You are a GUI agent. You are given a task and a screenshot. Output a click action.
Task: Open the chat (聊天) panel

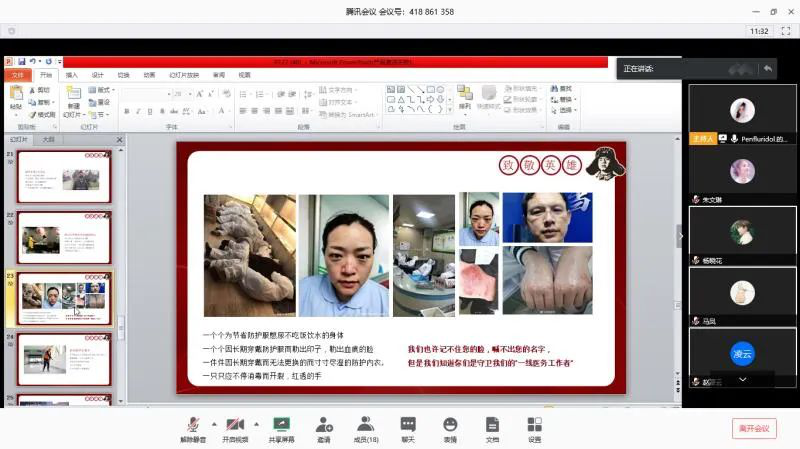pos(408,430)
